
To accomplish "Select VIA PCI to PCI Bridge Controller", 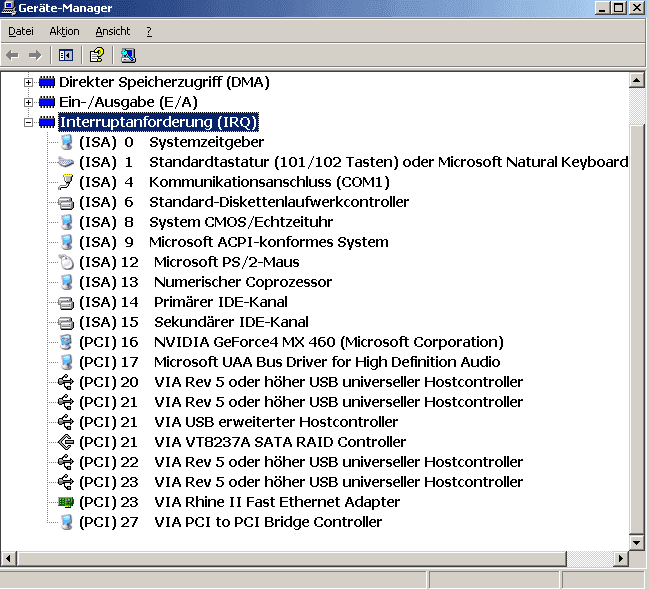I will [267, 522].
